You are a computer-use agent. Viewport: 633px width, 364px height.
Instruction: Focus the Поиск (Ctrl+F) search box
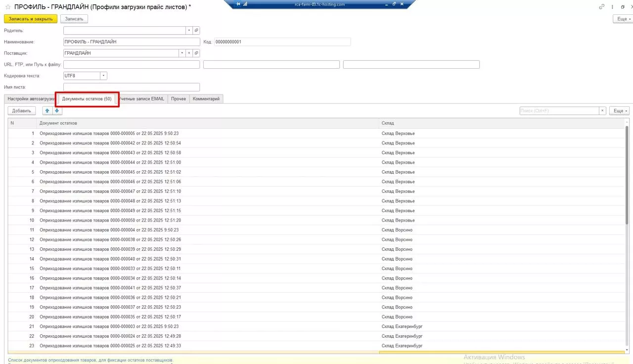coord(559,111)
